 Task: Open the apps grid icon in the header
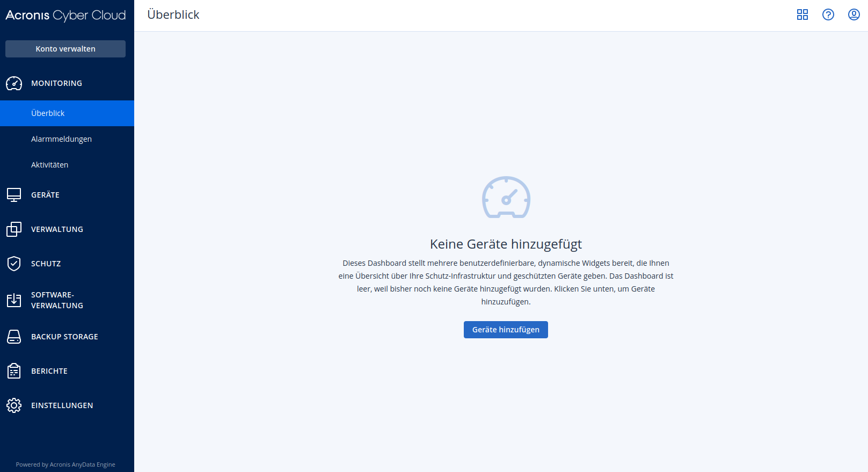point(803,14)
